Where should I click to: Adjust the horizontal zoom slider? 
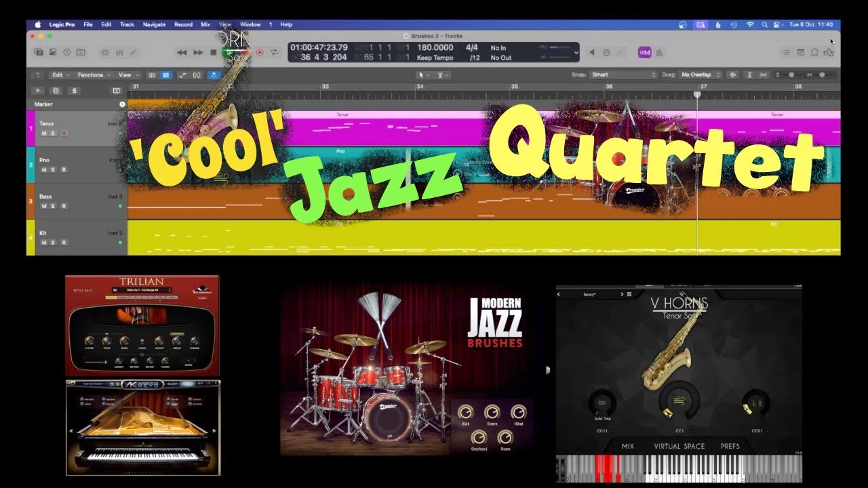coord(822,75)
